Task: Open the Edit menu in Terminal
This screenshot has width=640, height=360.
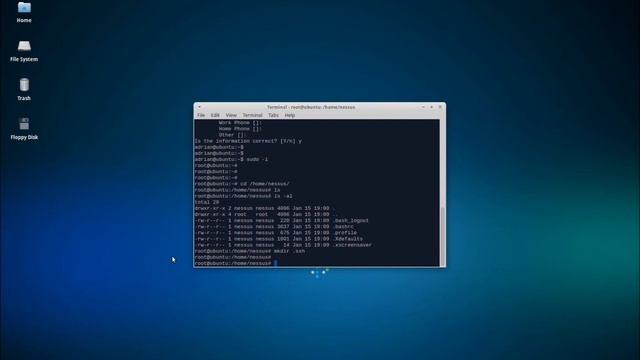Action: click(215, 116)
